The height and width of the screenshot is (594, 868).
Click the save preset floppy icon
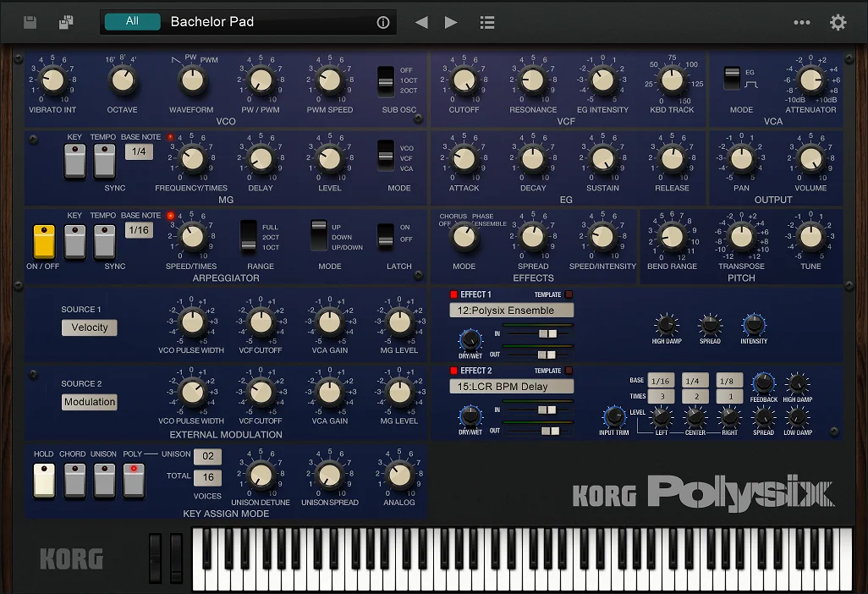30,23
